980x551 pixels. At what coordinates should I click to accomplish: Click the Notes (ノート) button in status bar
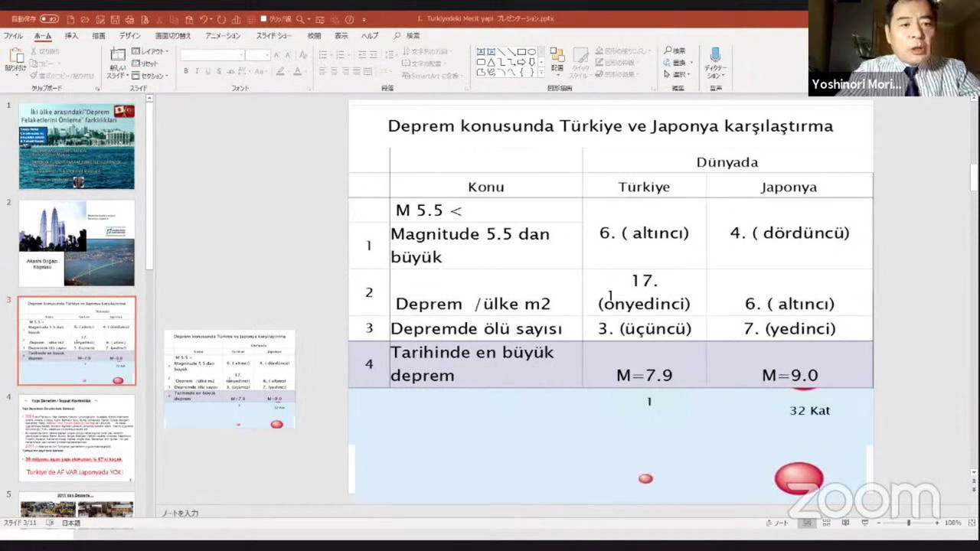(x=777, y=523)
